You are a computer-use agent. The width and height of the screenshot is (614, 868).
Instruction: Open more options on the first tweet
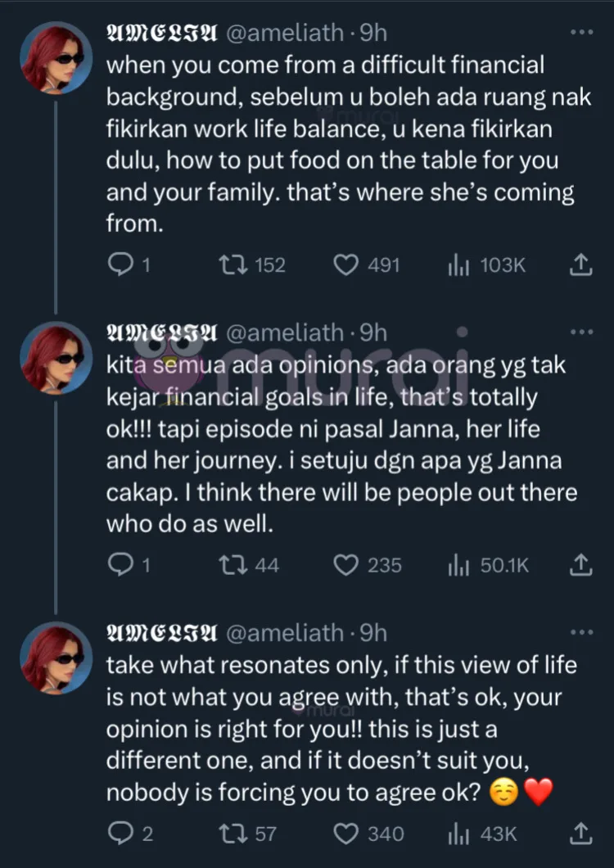point(580,33)
